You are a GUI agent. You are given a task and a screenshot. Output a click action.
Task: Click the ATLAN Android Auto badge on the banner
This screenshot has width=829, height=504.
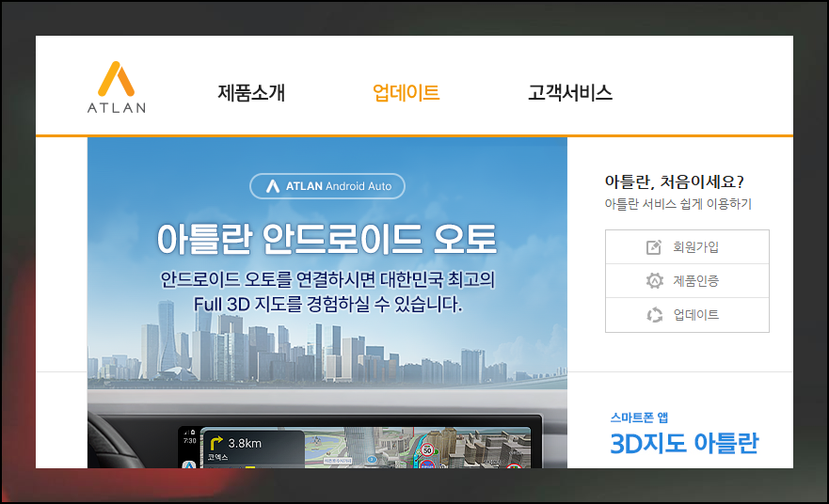pos(327,186)
